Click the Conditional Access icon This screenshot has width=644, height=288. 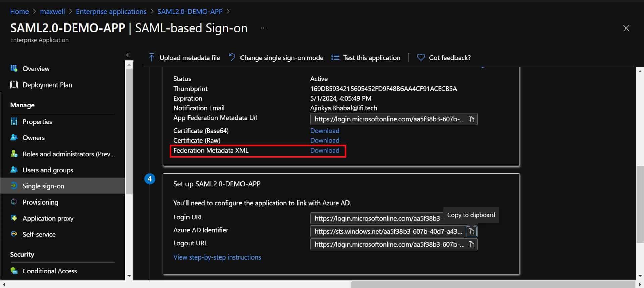[14, 271]
